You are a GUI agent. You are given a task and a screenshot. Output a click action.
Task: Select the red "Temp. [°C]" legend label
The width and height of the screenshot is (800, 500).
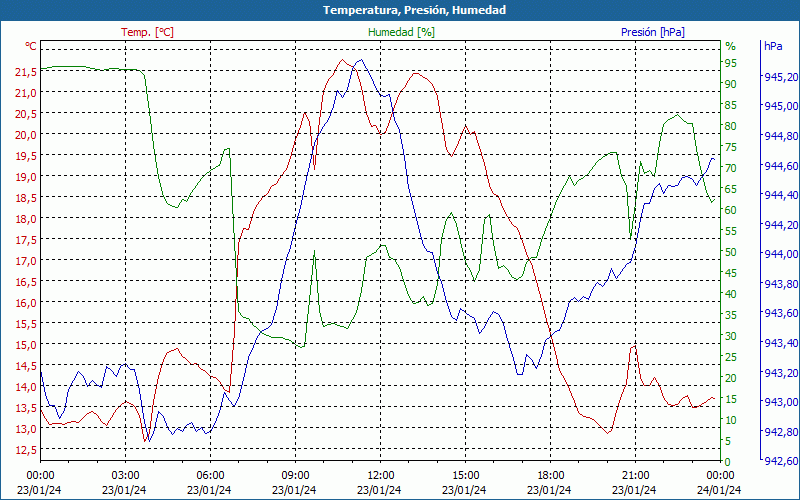147,32
